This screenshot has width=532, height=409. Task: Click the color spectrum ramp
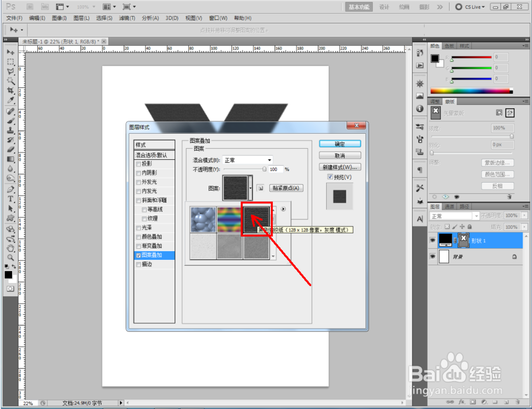tap(471, 91)
